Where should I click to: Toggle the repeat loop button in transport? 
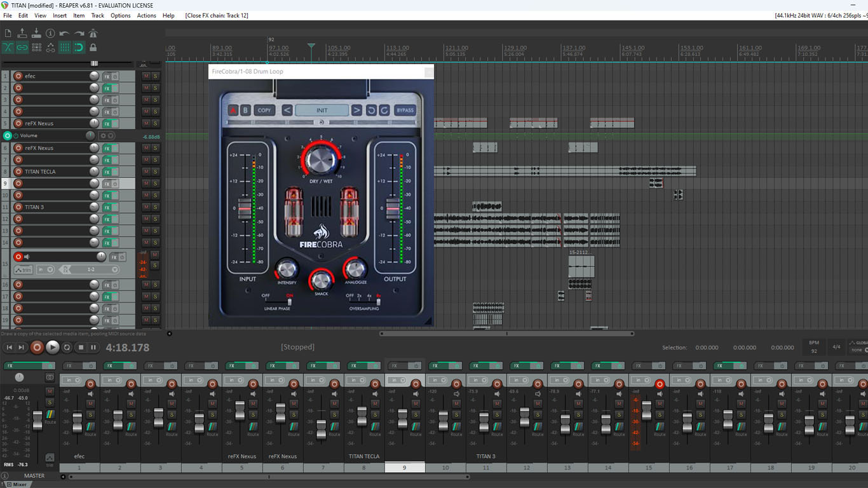click(x=67, y=347)
